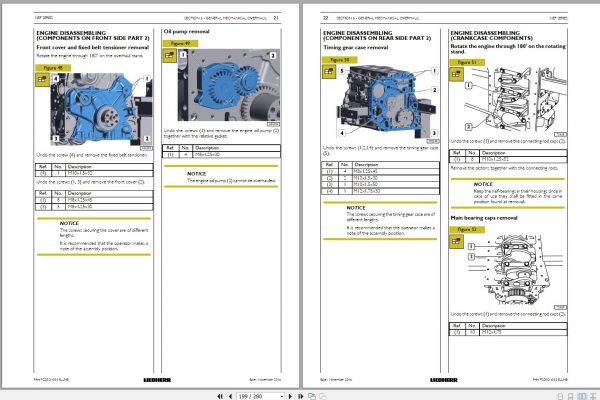The image size is (600, 400).
Task: Click the NOTICE heading about cover screws
Action: [x=69, y=224]
